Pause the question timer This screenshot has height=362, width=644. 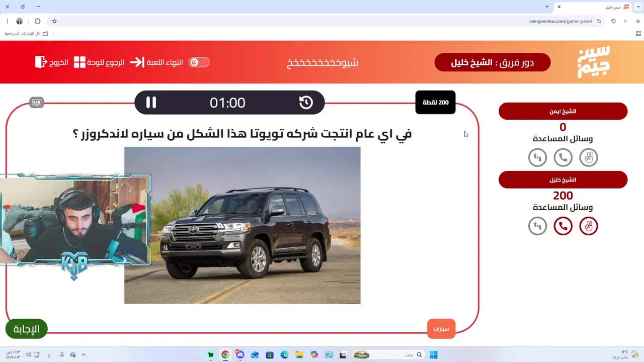pos(151,103)
